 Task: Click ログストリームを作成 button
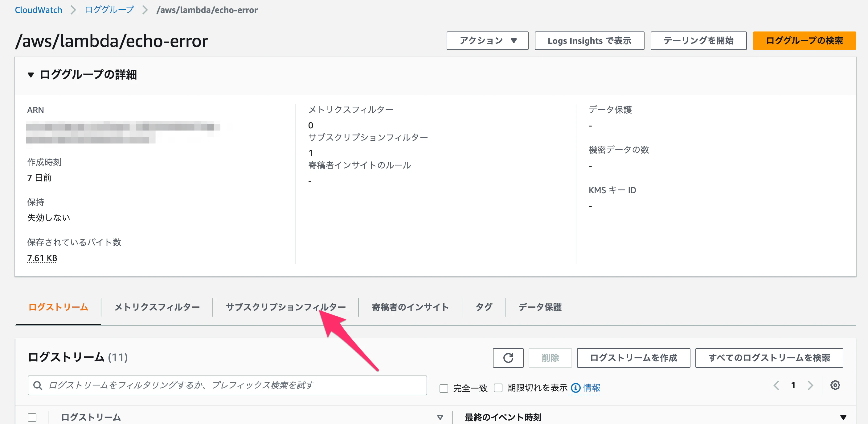[x=633, y=358]
